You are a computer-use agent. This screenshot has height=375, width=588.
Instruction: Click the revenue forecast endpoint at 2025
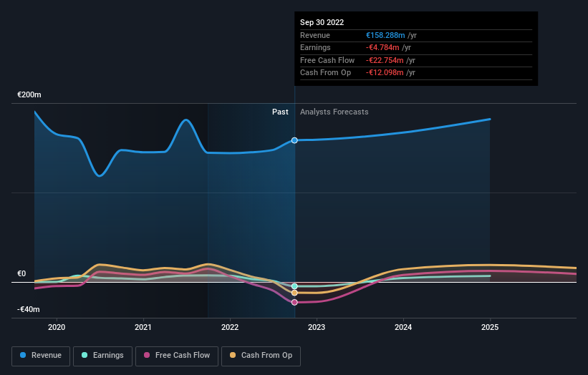[490, 119]
